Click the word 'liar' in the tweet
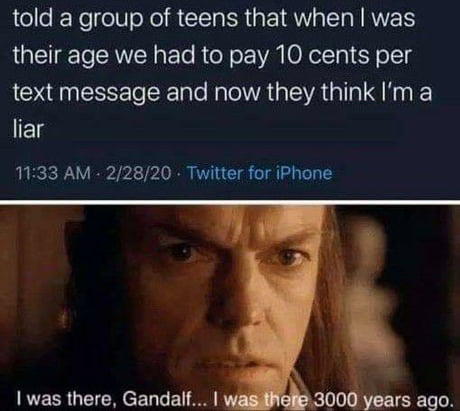The width and height of the screenshot is (460, 411). pyautogui.click(x=28, y=128)
